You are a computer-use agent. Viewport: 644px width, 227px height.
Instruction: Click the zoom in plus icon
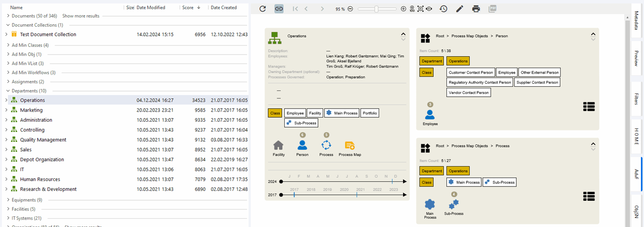404,9
